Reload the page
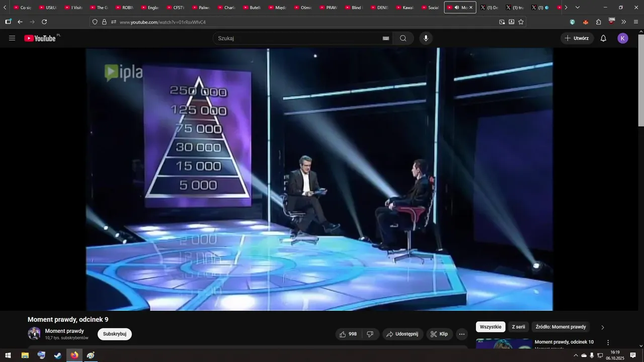This screenshot has width=644, height=362. 44,22
